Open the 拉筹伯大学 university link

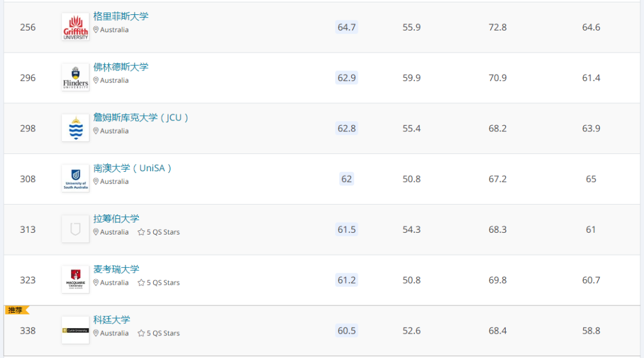[116, 219]
